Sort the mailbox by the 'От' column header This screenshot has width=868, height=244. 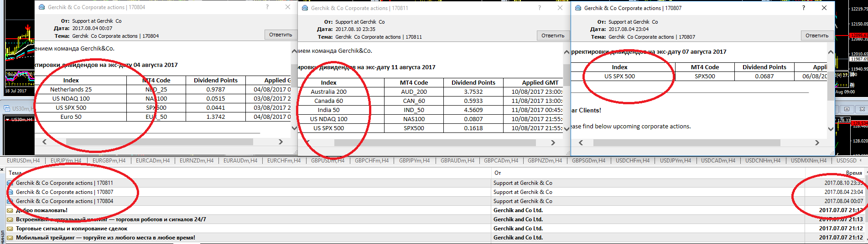pyautogui.click(x=648, y=173)
